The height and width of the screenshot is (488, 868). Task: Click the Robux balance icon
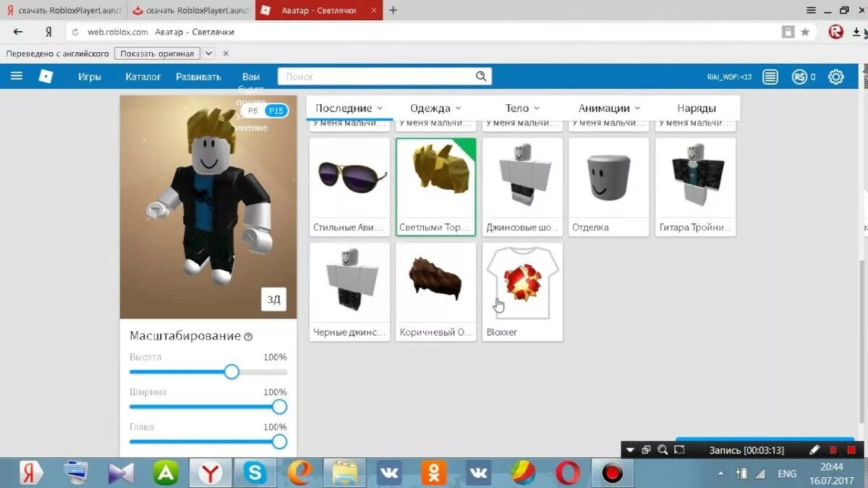[x=799, y=77]
